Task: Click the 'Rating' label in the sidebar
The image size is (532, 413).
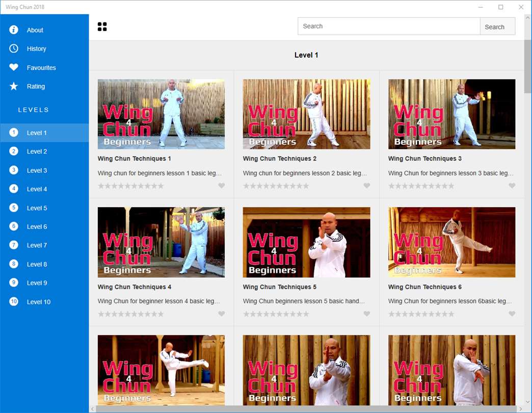Action: coord(36,87)
